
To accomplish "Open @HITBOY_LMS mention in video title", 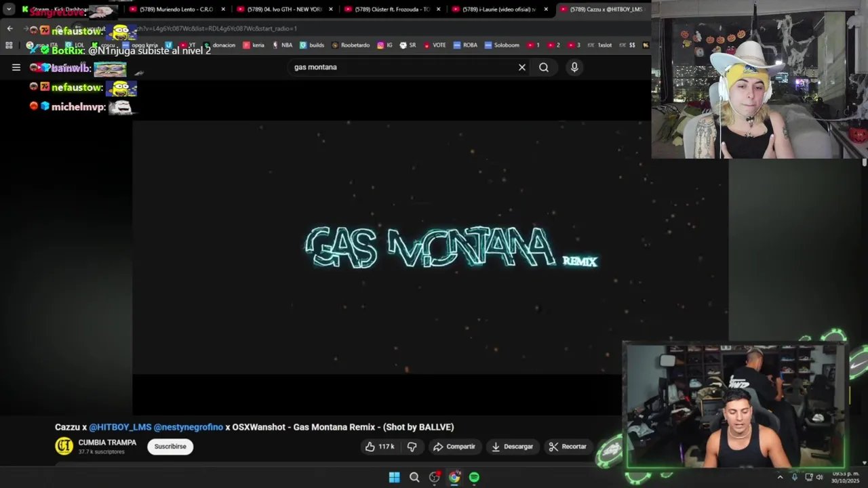I will click(x=120, y=427).
